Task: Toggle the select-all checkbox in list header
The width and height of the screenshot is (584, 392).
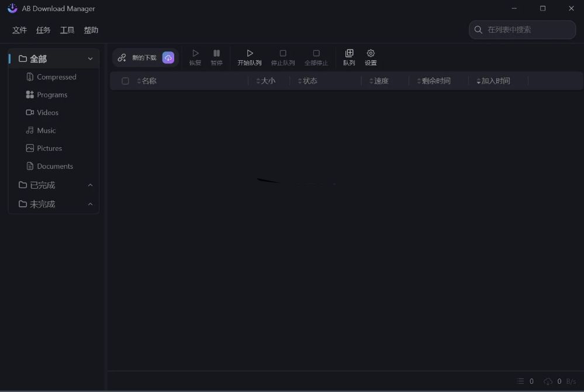Action: [x=125, y=81]
